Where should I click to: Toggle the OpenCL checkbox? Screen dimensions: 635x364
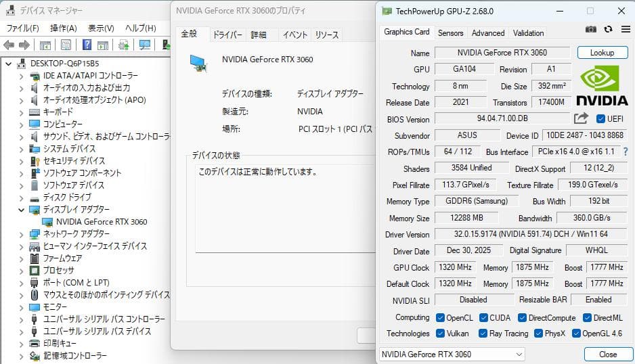[440, 318]
